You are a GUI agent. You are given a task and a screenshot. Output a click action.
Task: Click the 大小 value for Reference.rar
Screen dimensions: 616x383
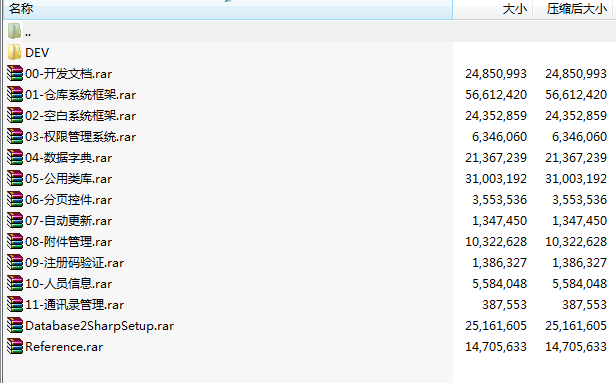(x=496, y=347)
